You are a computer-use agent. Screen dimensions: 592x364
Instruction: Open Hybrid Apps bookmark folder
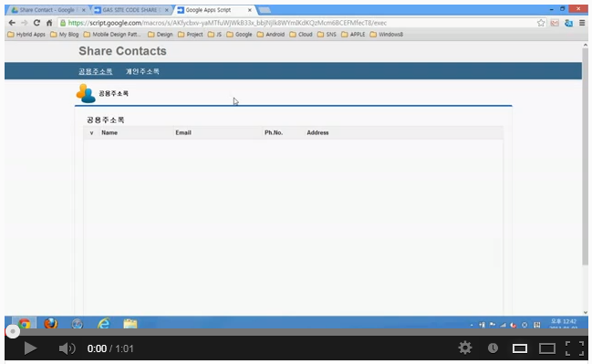(x=26, y=35)
